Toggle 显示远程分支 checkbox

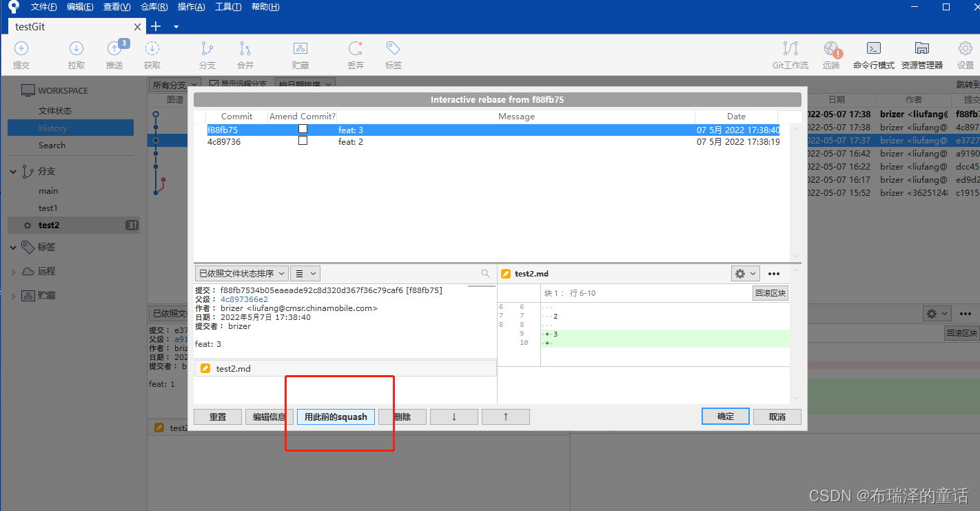click(x=214, y=84)
